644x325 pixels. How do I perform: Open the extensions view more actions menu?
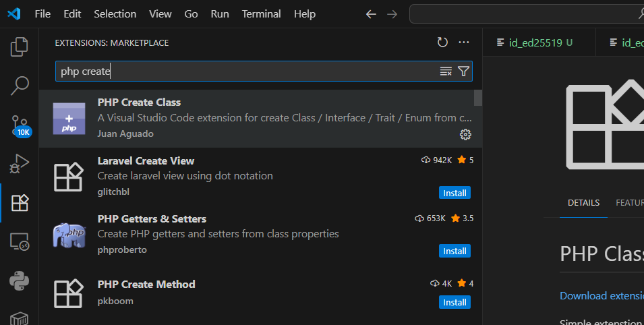[x=464, y=42]
